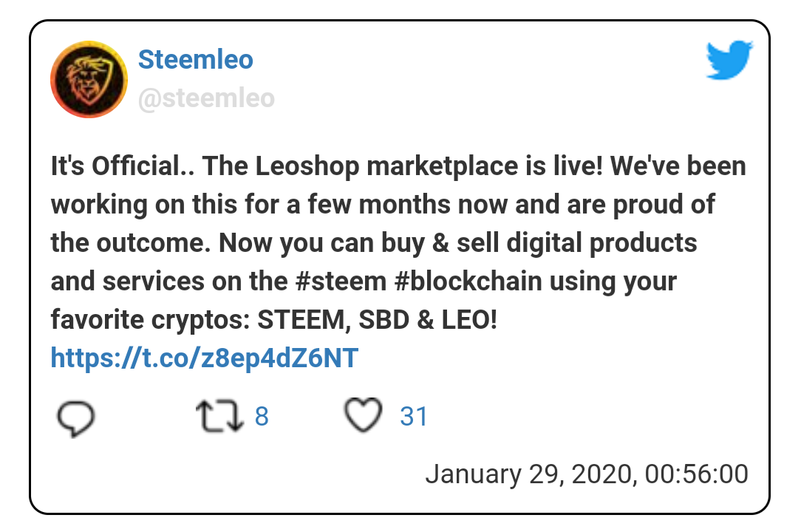Visit the @steemleo handle
798x532 pixels.
tap(206, 98)
